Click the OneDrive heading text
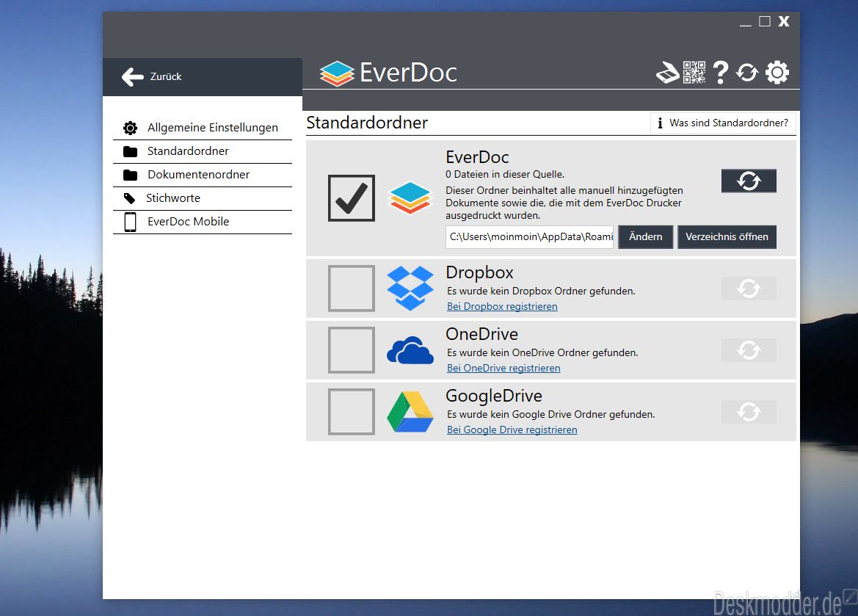 click(481, 334)
